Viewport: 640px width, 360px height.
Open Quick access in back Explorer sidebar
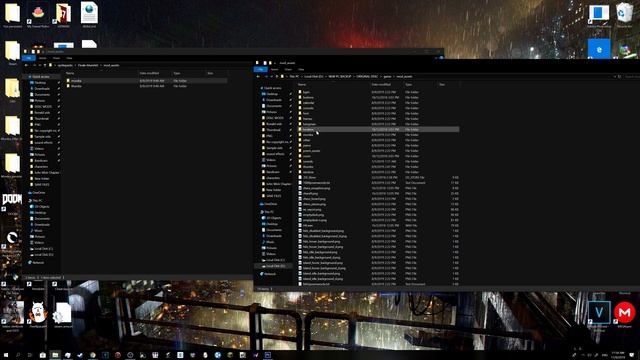tap(40, 77)
